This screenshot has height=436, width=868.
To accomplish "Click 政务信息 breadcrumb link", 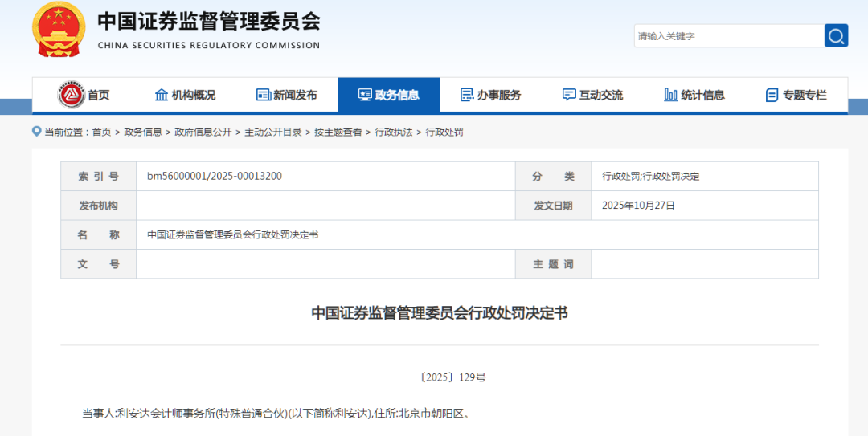I will coord(143,132).
